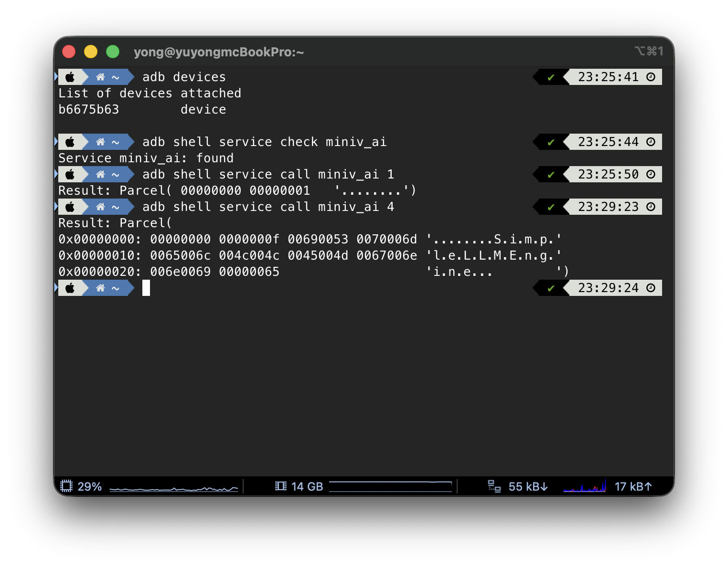Click the Apple icon beside 'call miniv_ai 1' prompt
The image size is (728, 567).
click(x=70, y=174)
